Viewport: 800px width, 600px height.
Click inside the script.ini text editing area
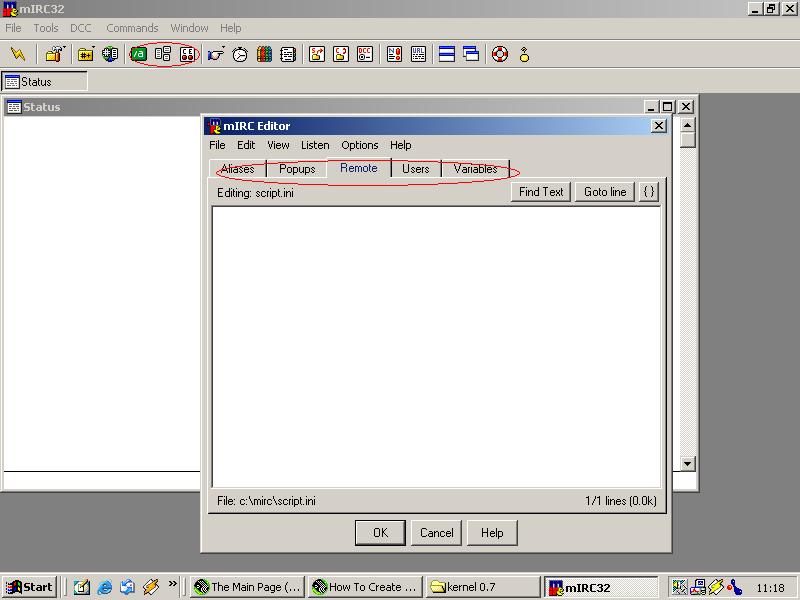[436, 347]
